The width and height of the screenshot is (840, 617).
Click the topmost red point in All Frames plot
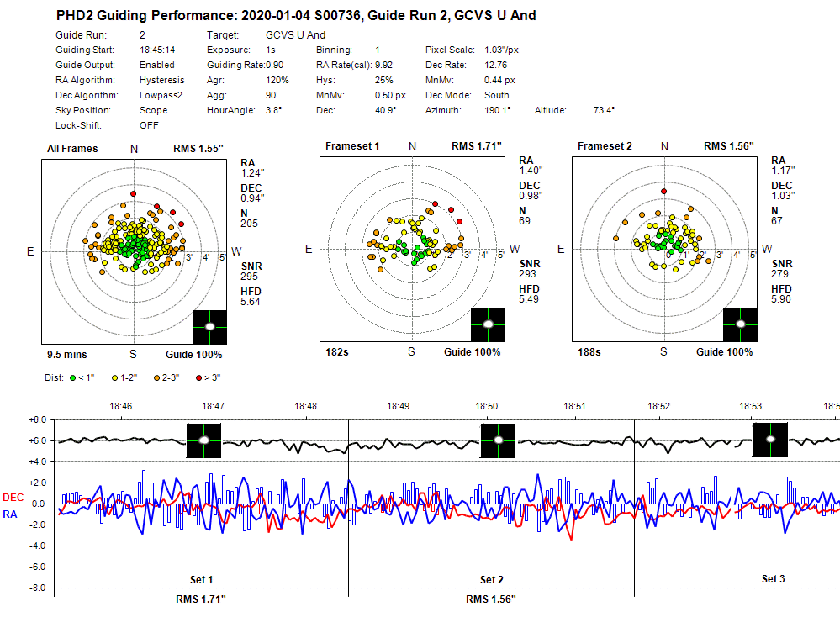coord(134,194)
